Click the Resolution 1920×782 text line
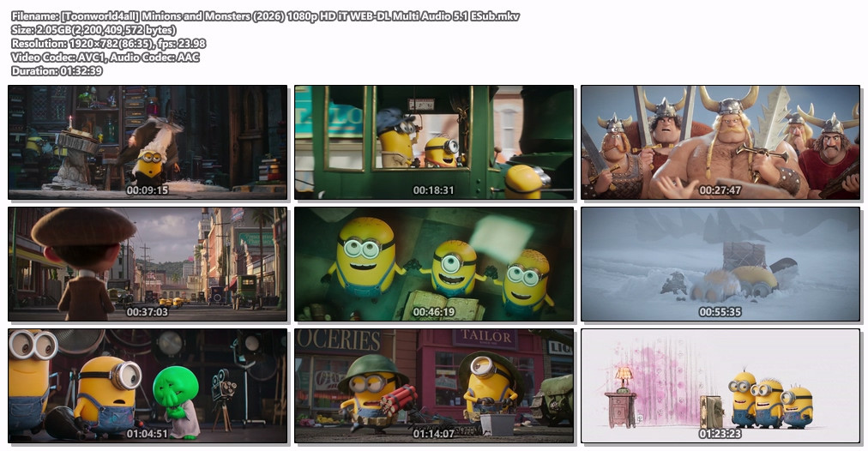This screenshot has height=451, width=868. click(108, 43)
